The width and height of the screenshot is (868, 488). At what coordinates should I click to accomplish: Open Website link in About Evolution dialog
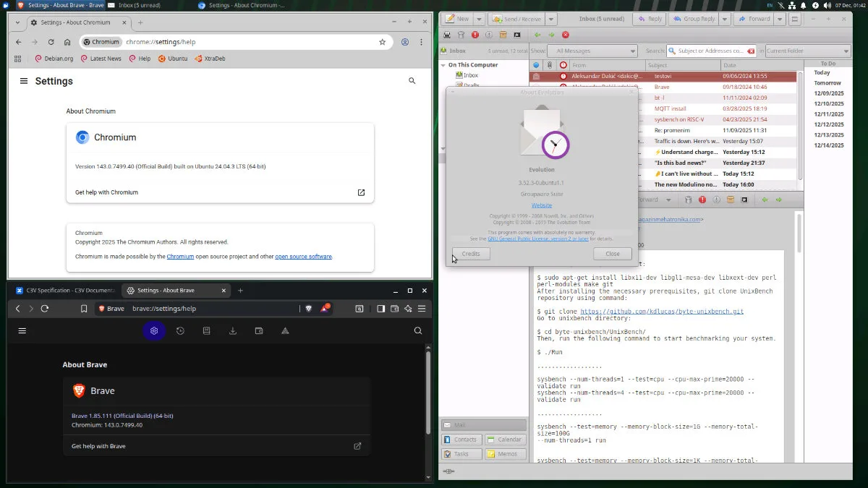click(x=542, y=205)
